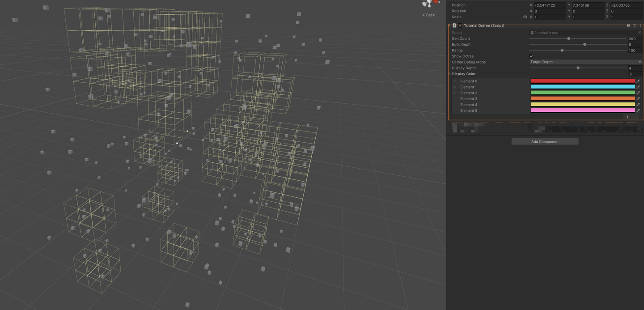Click the TutorialOctree script file icon
The width and height of the screenshot is (644, 310).
[x=532, y=33]
